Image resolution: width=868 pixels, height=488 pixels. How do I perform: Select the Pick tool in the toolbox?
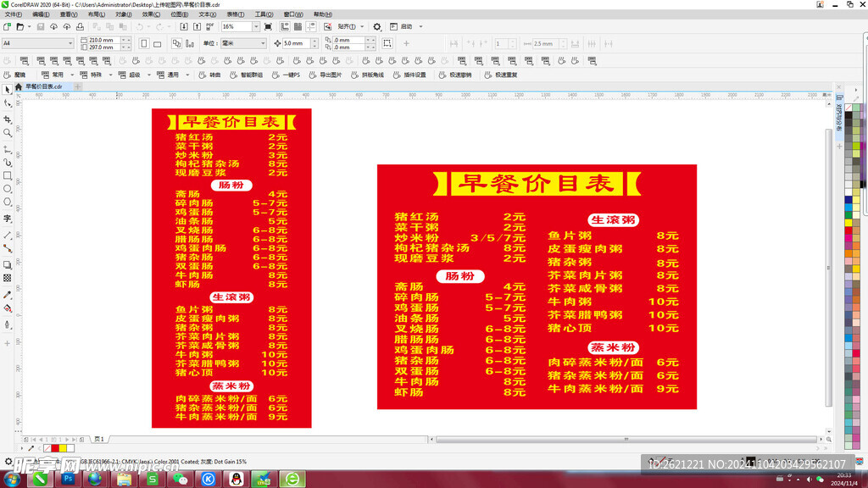(x=8, y=90)
